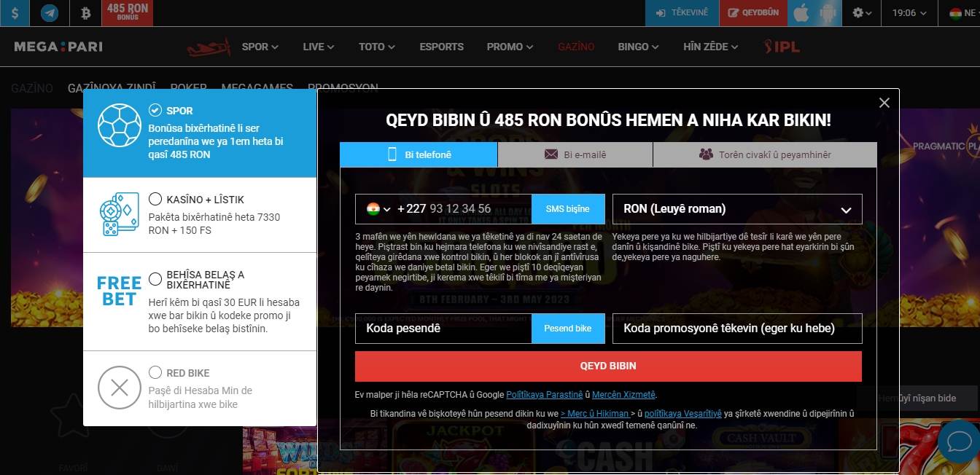Image resolution: width=980 pixels, height=475 pixels.
Task: Click the MegaPari logo
Action: [58, 47]
